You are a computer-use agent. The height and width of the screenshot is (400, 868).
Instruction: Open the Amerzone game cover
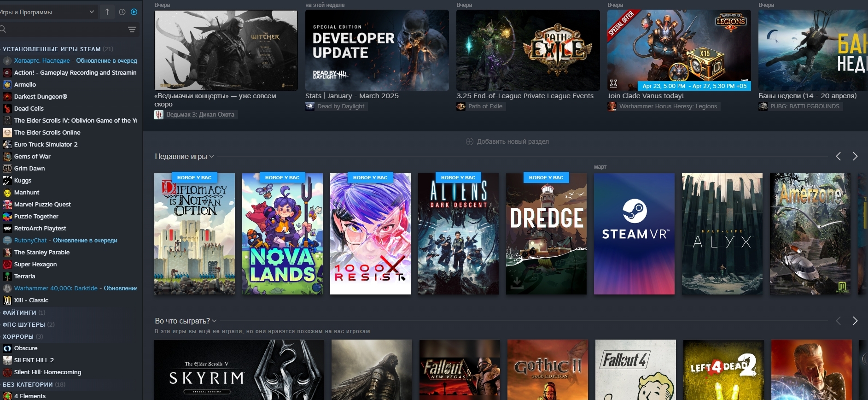coord(810,234)
